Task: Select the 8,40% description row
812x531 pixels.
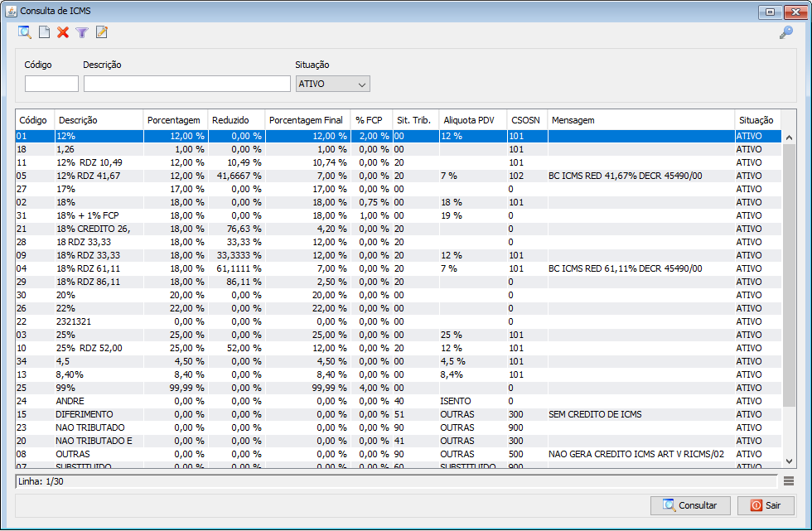Action: click(399, 374)
